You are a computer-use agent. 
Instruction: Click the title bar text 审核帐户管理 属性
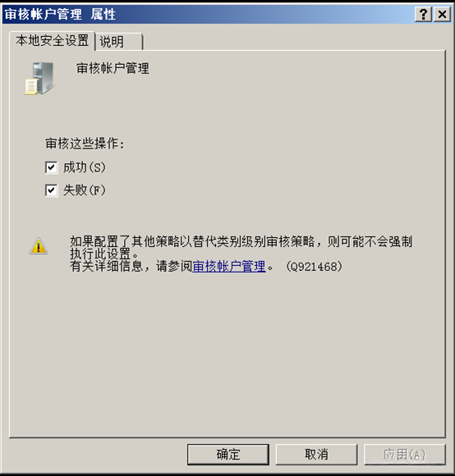60,14
